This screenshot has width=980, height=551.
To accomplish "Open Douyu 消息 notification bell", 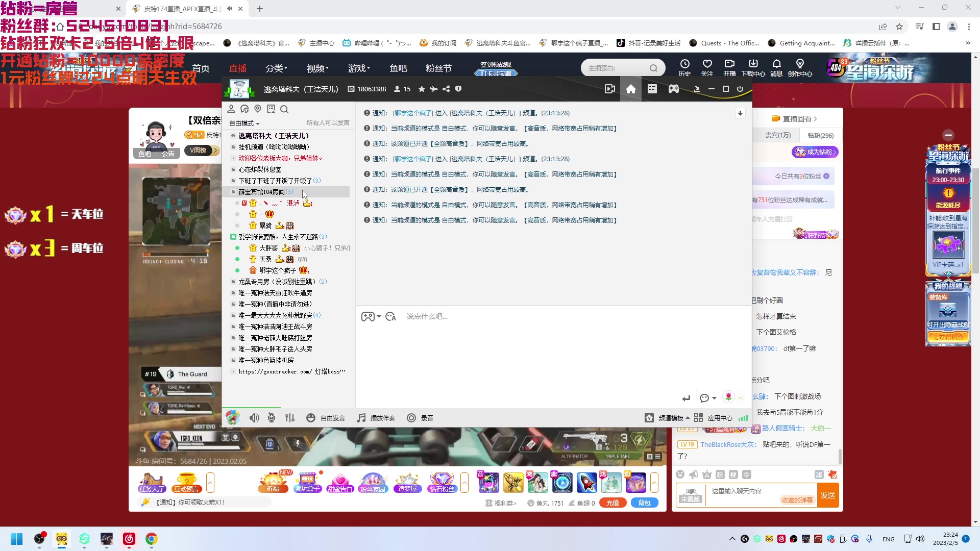I will tap(776, 67).
